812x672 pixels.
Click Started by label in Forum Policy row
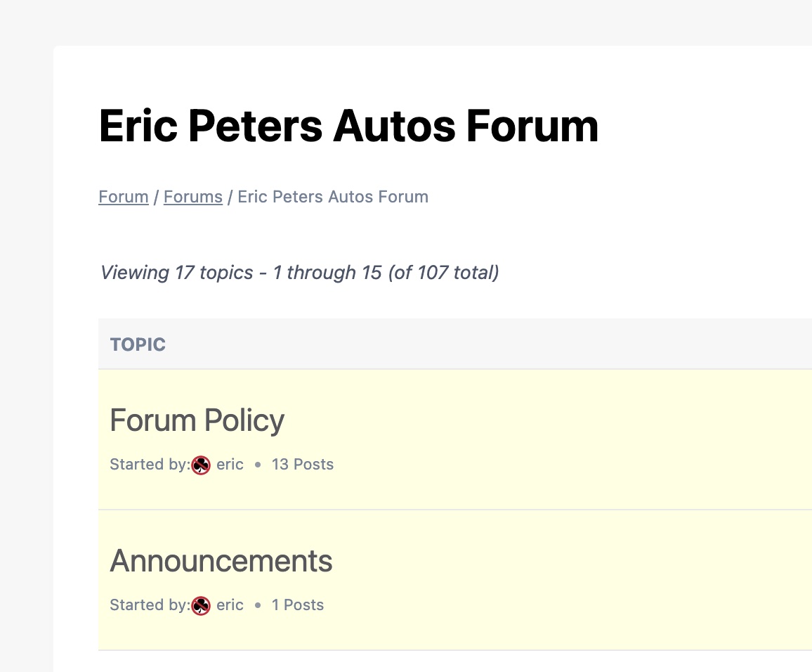(x=148, y=465)
